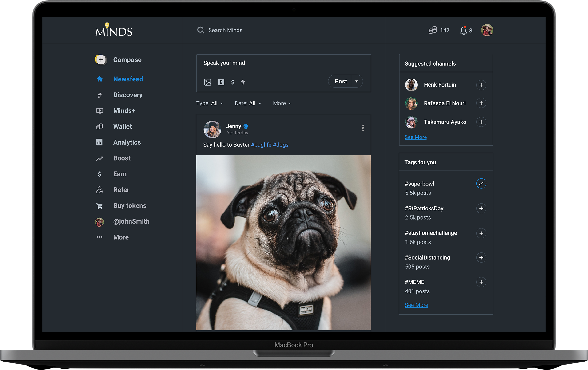Open the pug photo in Jenny's post
Viewport: 588px width, 370px height.
point(283,242)
